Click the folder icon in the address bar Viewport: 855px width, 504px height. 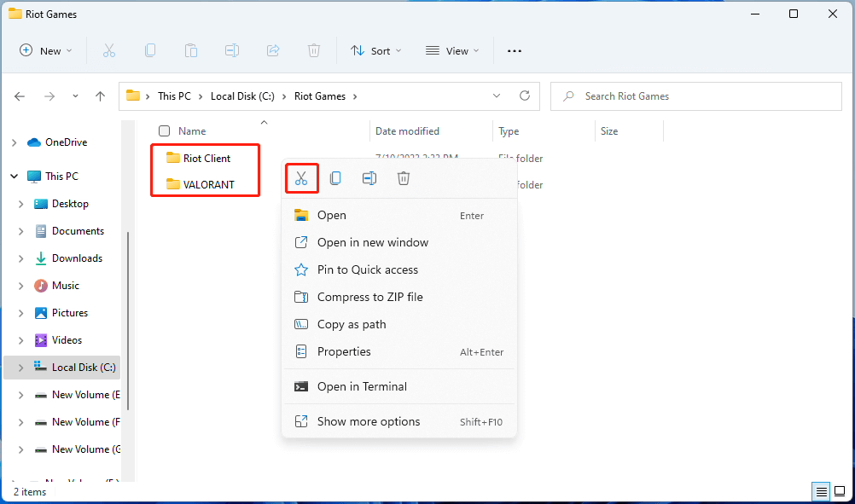tap(133, 96)
